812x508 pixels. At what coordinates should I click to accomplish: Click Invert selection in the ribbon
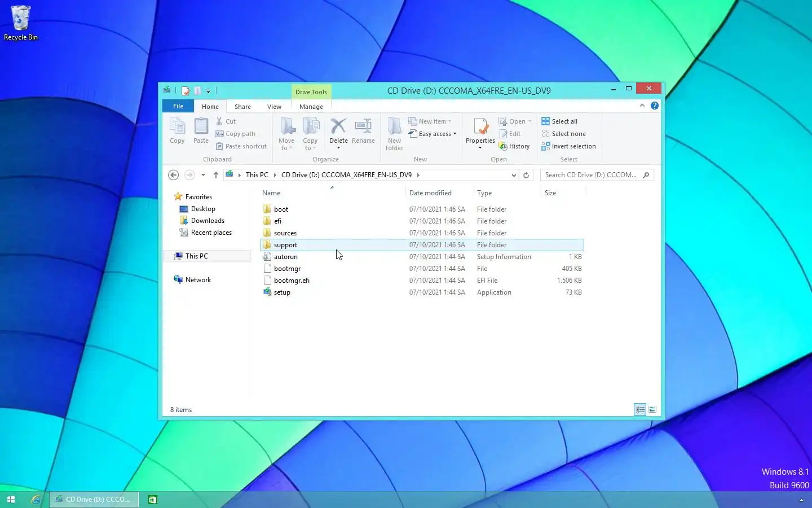(568, 146)
